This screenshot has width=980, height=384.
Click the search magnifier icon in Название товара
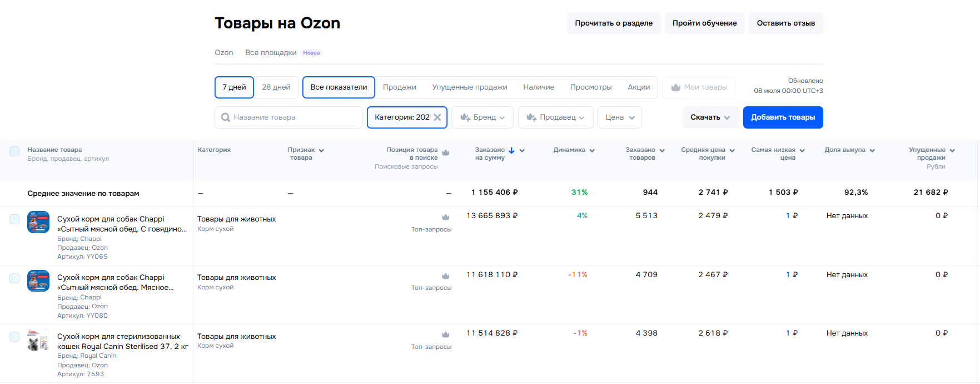(x=226, y=117)
